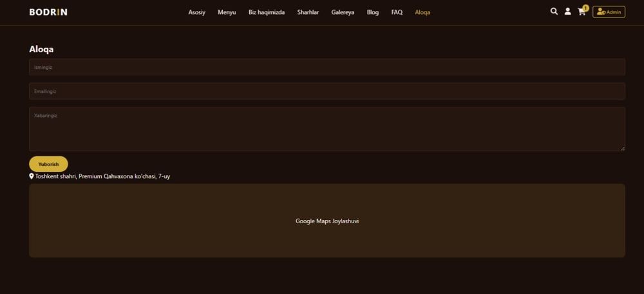The image size is (644, 294).
Task: Open the search icon in header
Action: 554,12
